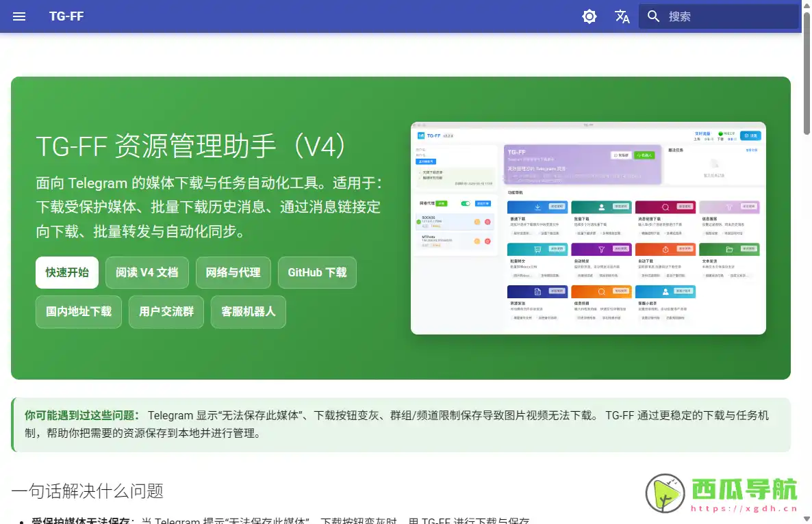The width and height of the screenshot is (812, 524).
Task: Click the page vertical scrollbar
Action: point(807,73)
